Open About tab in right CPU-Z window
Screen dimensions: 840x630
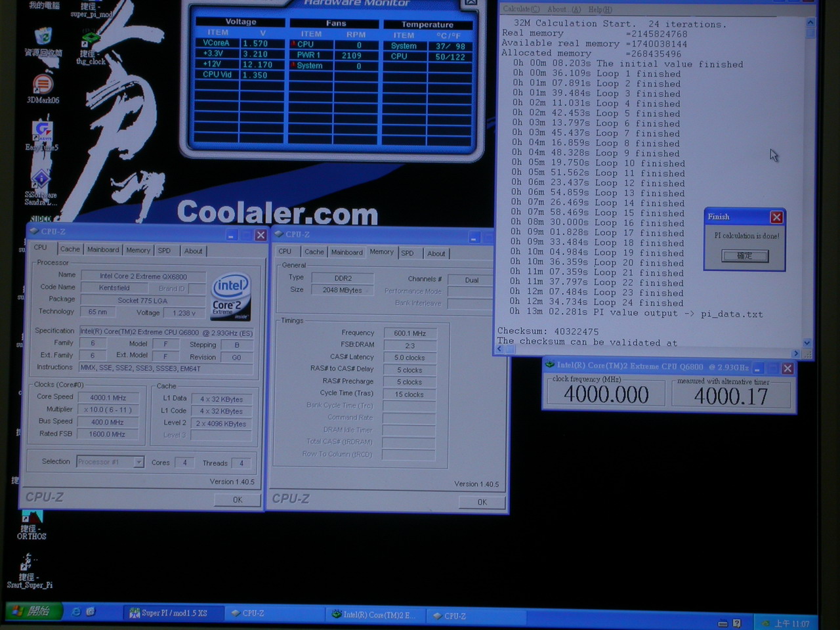pos(436,253)
